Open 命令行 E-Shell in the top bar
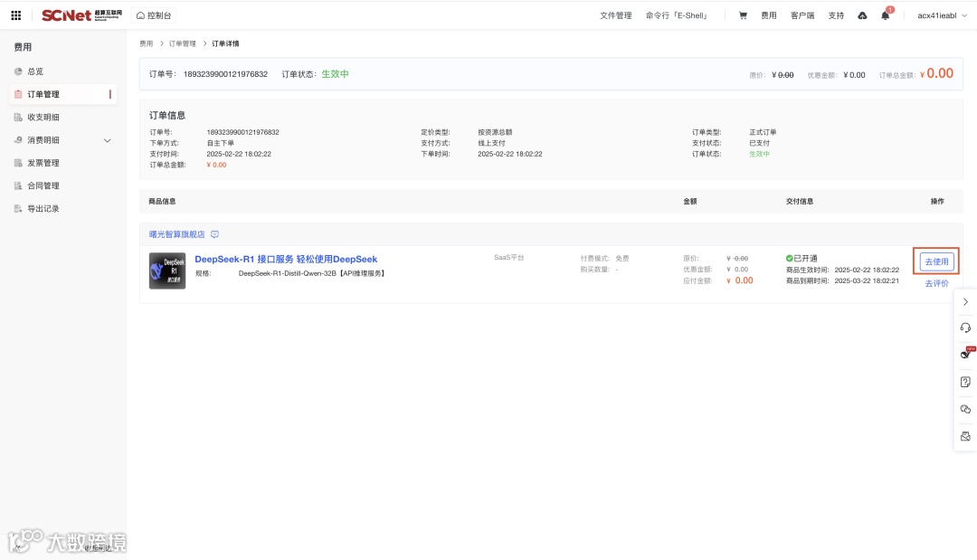 click(677, 15)
